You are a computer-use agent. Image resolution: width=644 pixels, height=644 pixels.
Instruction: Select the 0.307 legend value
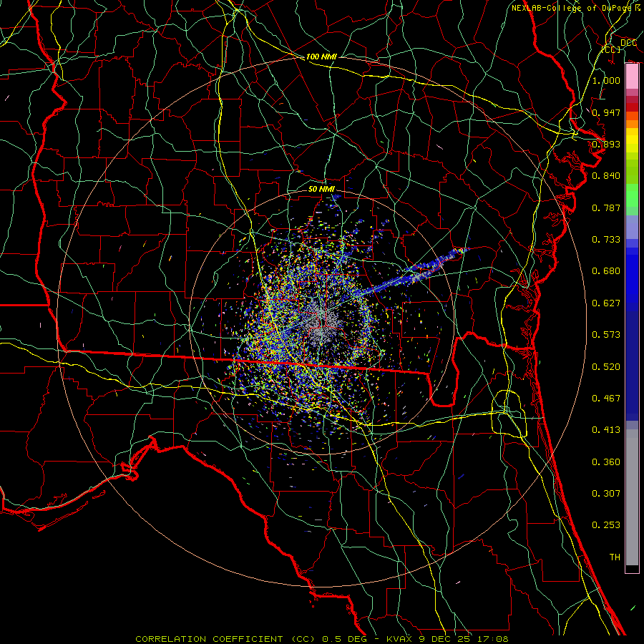(x=606, y=494)
